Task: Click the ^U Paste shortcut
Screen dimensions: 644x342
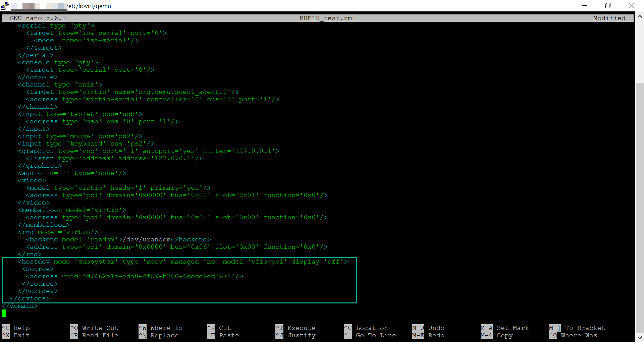Action: 223,335
